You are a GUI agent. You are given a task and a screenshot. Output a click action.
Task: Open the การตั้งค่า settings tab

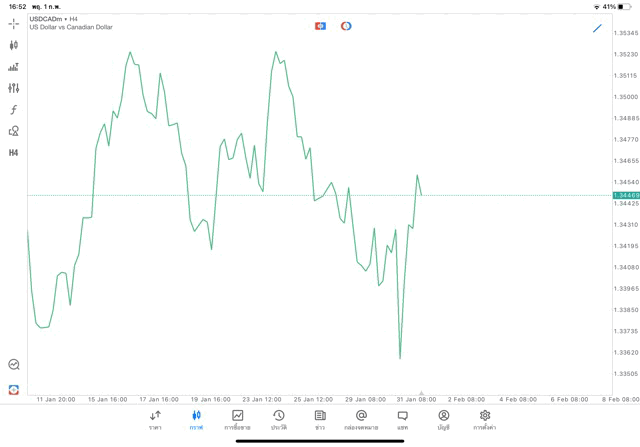(x=485, y=420)
